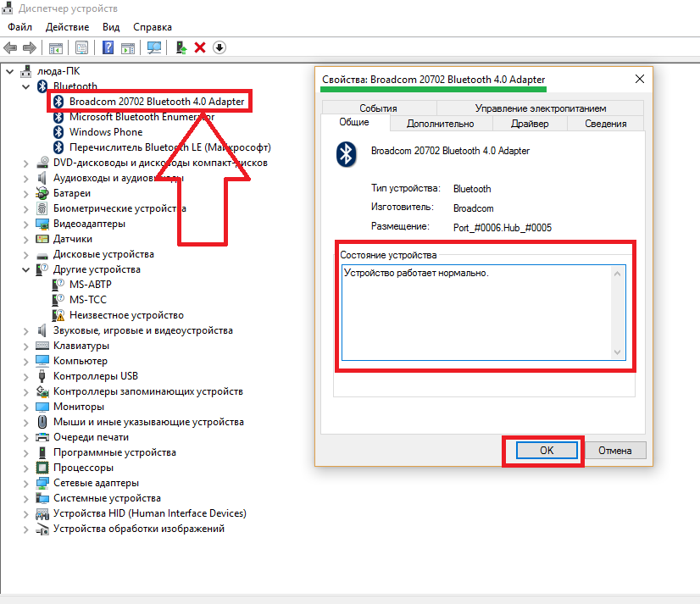Expand DVD-дисководы category

pos(26,163)
